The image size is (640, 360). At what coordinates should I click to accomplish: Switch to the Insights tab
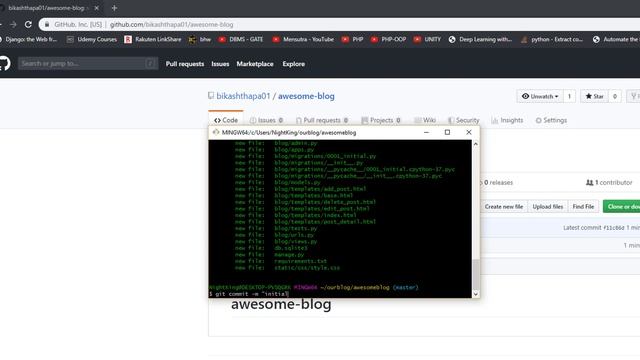[x=507, y=120]
